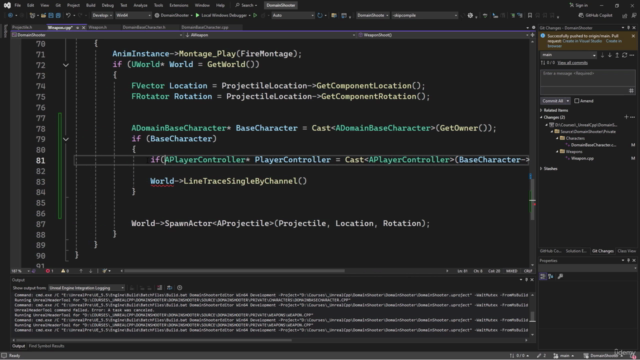The height and width of the screenshot is (360, 640).
Task: Click the main branch indicator in status bar
Action: [x=564, y=356]
